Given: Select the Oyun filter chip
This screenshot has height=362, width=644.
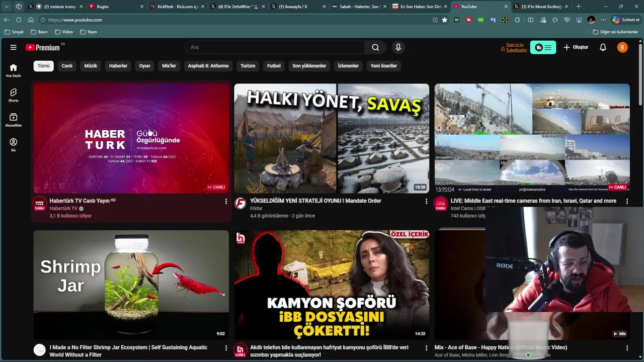Looking at the screenshot, I should [144, 66].
